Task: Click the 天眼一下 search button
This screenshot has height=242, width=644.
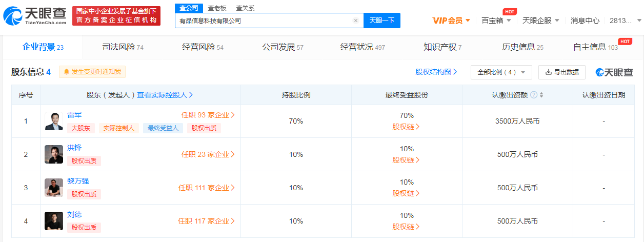Action: pos(382,21)
